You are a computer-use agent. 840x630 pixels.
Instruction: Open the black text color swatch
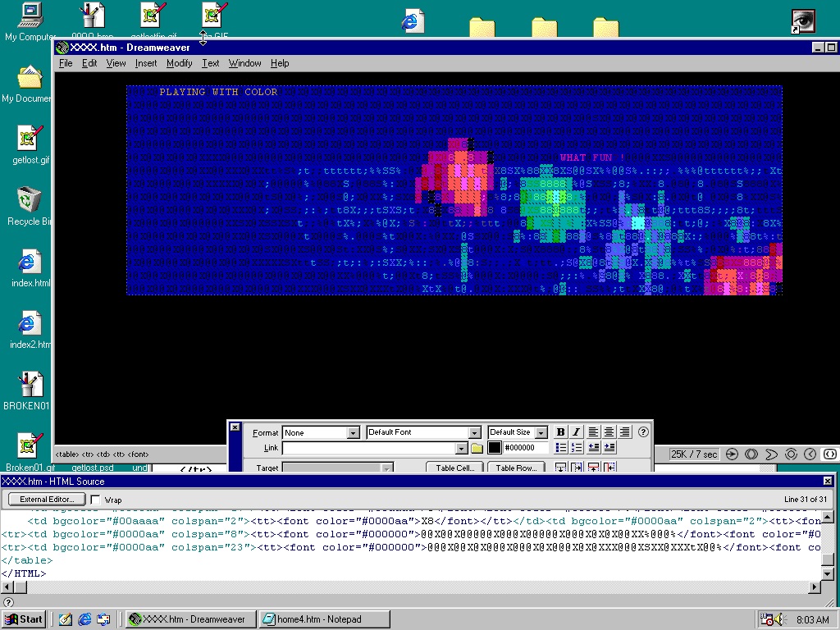point(495,448)
